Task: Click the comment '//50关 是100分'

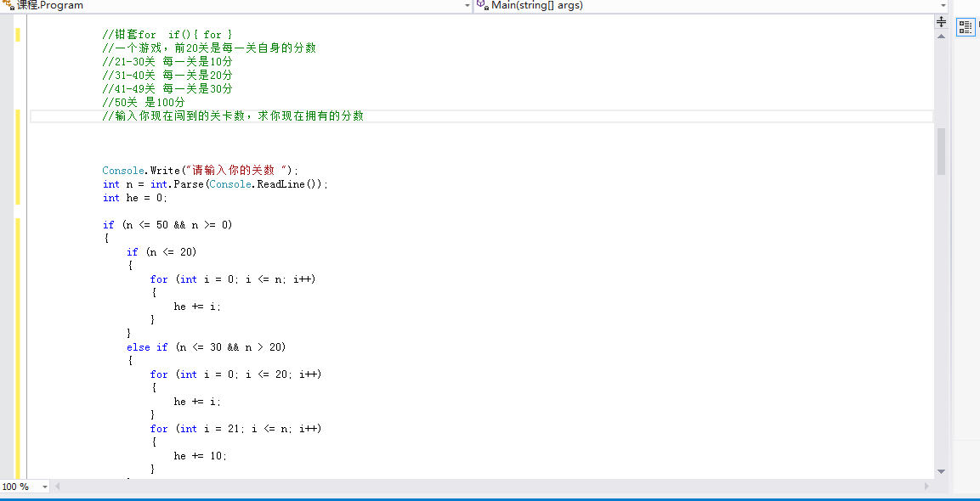Action: 144,103
